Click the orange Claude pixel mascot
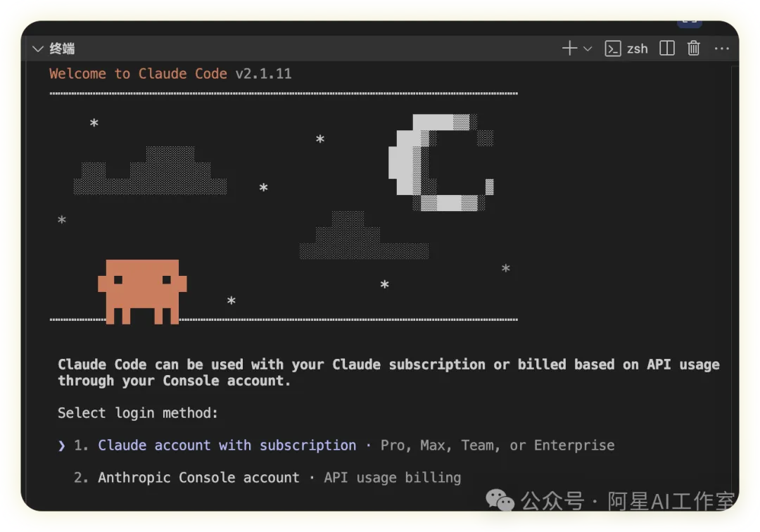The width and height of the screenshot is (760, 532). click(142, 290)
